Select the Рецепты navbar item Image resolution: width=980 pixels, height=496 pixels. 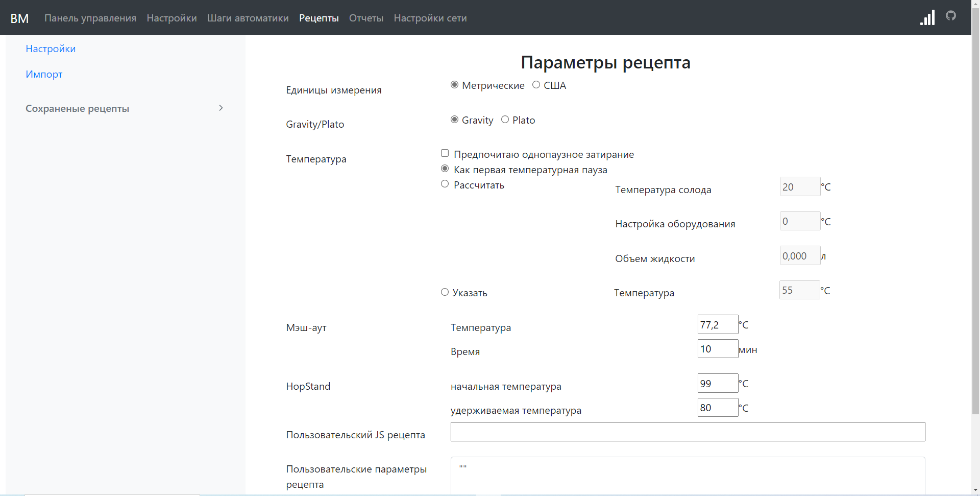coord(318,18)
